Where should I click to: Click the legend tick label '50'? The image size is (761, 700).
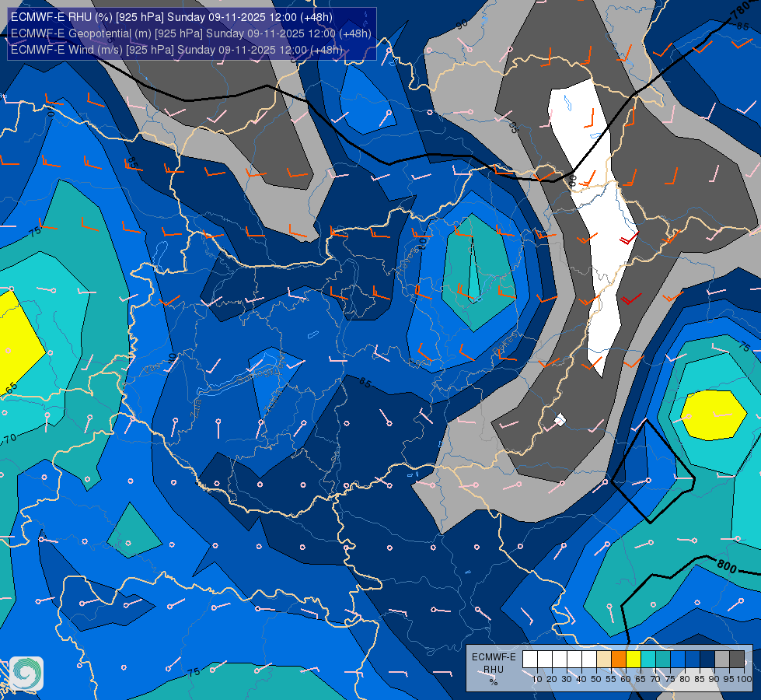click(x=596, y=679)
